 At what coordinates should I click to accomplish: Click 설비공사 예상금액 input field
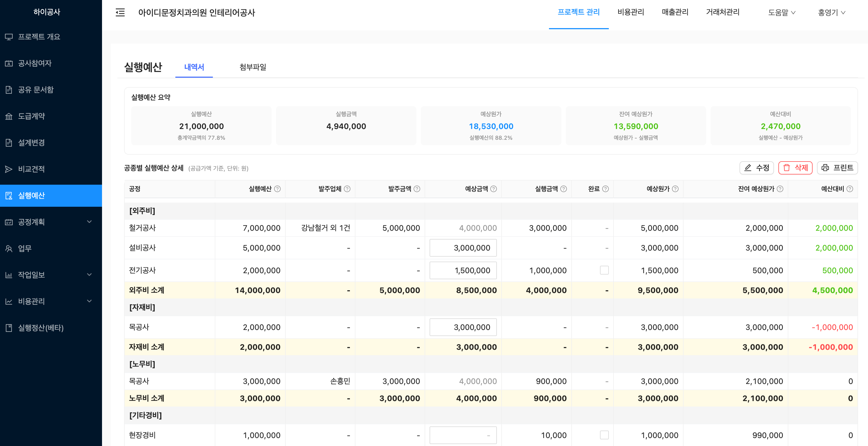point(463,248)
